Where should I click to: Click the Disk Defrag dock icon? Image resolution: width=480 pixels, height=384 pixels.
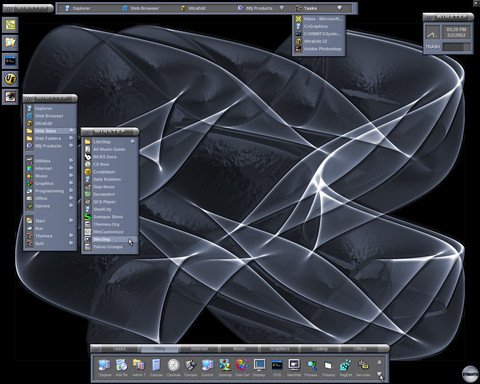[242, 366]
